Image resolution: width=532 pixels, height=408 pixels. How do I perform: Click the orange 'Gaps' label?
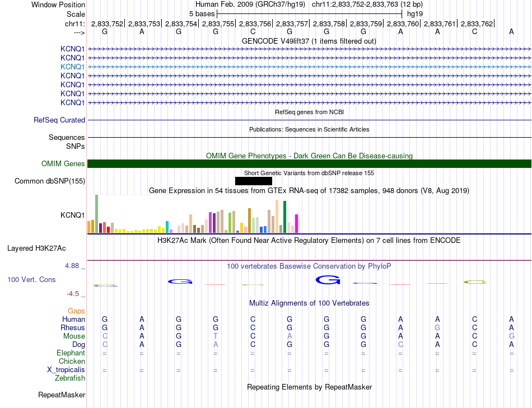76,311
